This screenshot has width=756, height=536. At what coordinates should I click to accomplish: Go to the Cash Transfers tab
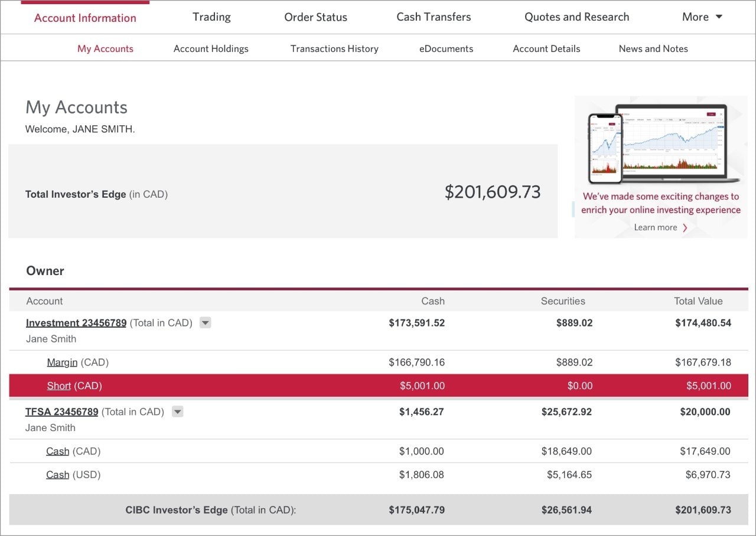click(x=434, y=17)
